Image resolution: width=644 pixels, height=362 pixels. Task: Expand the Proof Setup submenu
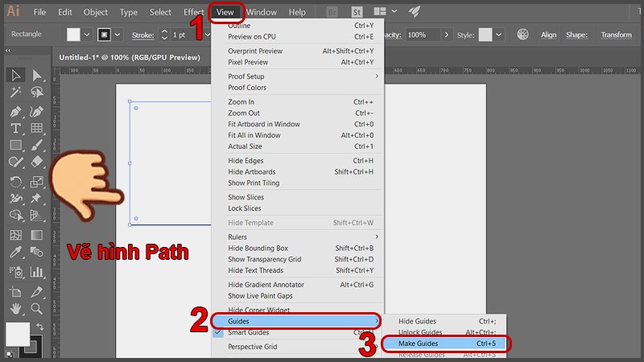[298, 76]
